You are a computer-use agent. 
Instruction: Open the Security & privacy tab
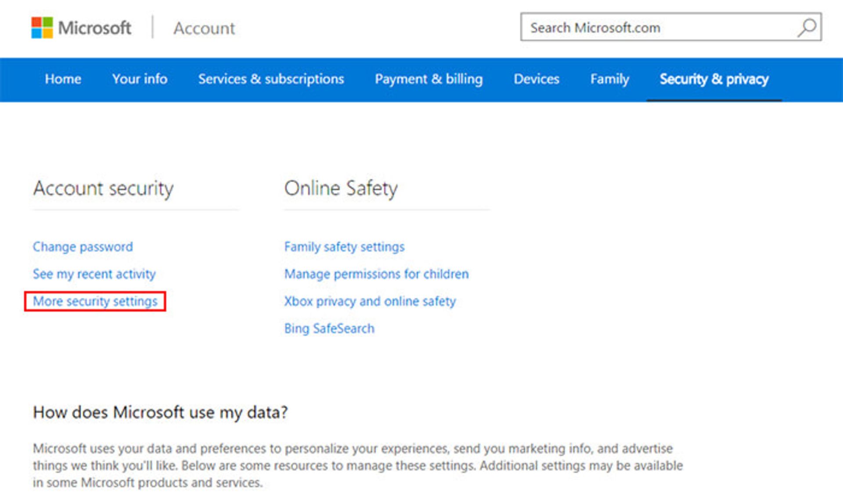coord(714,79)
